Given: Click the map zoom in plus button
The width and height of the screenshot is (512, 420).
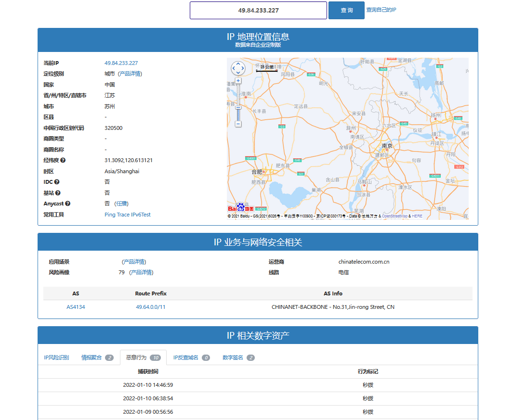Looking at the screenshot, I should (238, 80).
